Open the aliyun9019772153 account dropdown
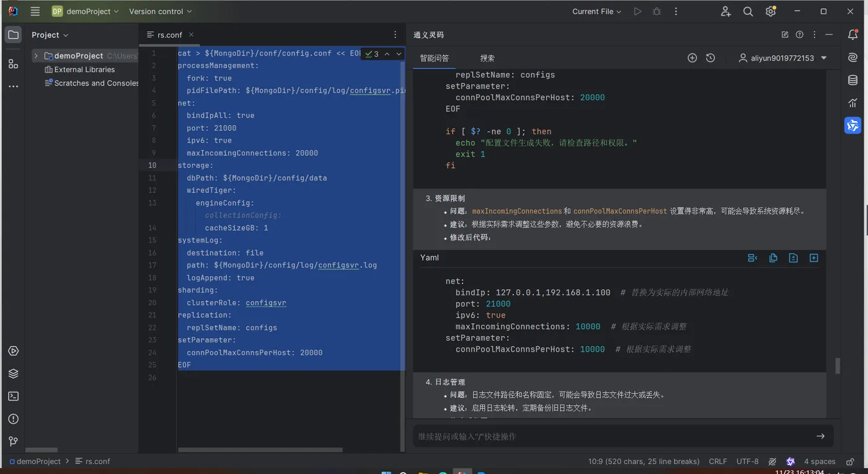The width and height of the screenshot is (868, 474). pos(783,58)
